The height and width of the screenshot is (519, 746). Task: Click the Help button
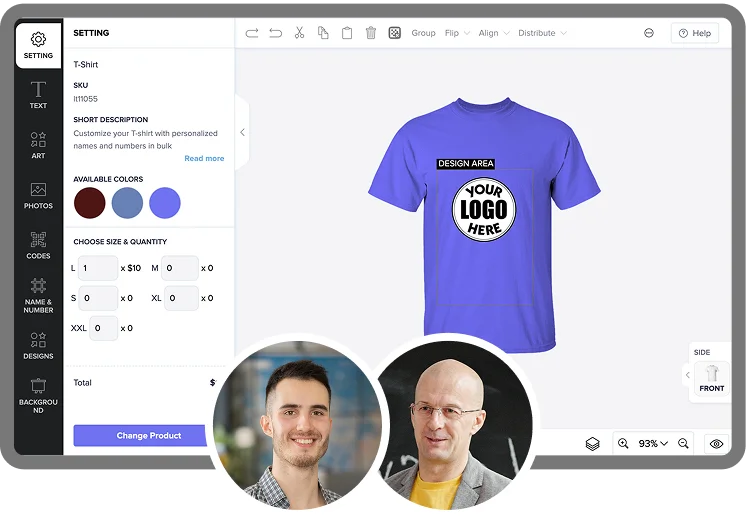click(695, 33)
